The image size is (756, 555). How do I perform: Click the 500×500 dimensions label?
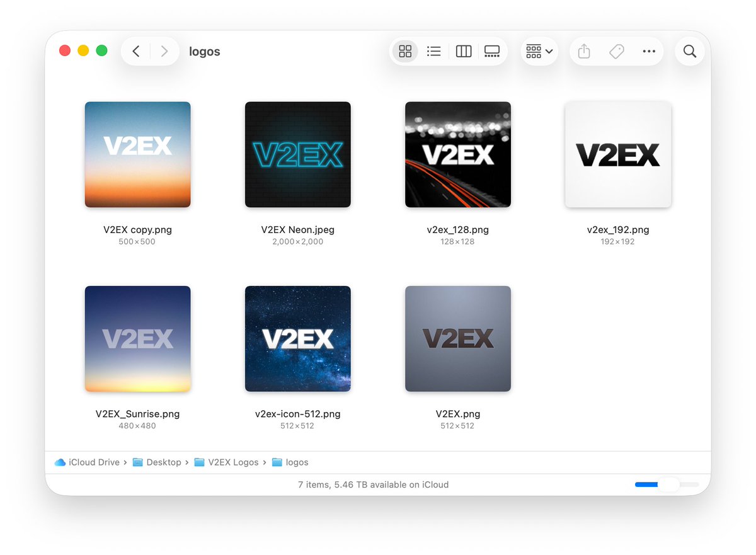(137, 242)
